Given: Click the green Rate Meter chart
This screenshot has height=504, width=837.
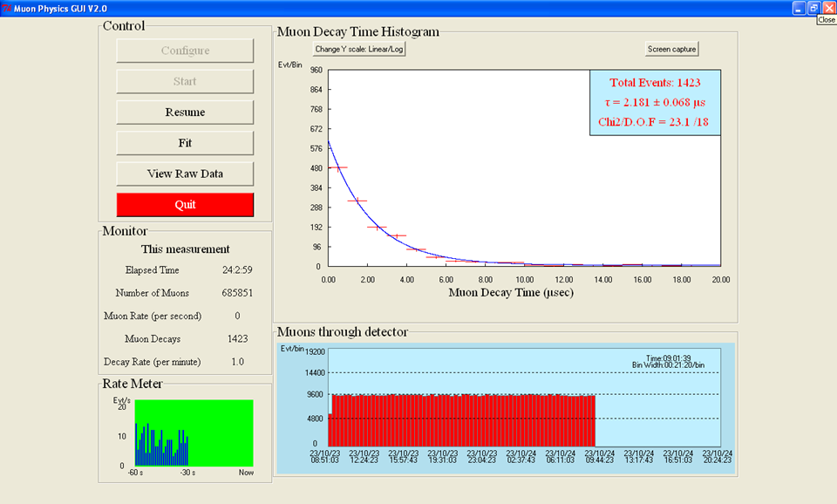Looking at the screenshot, I should pyautogui.click(x=194, y=433).
